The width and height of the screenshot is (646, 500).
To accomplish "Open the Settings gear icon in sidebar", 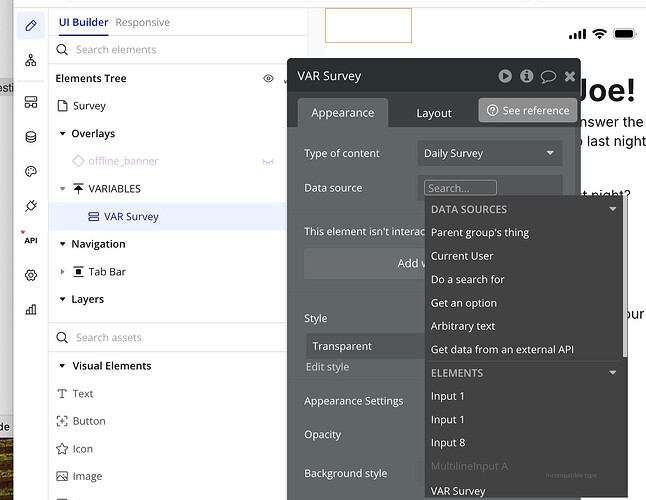I will tap(31, 275).
